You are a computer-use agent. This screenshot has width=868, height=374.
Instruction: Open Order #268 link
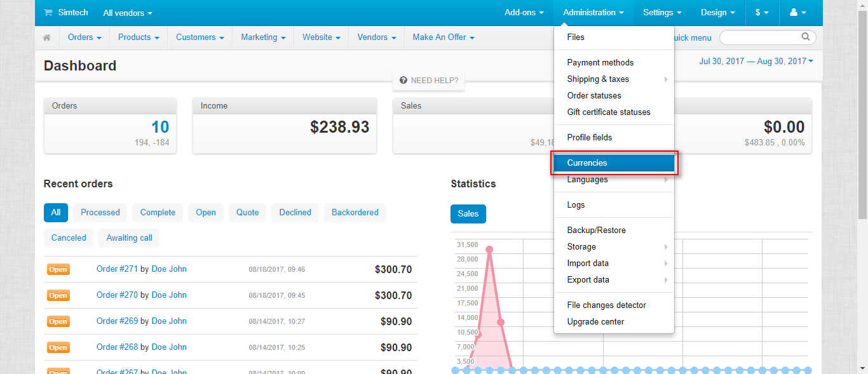[x=117, y=347]
